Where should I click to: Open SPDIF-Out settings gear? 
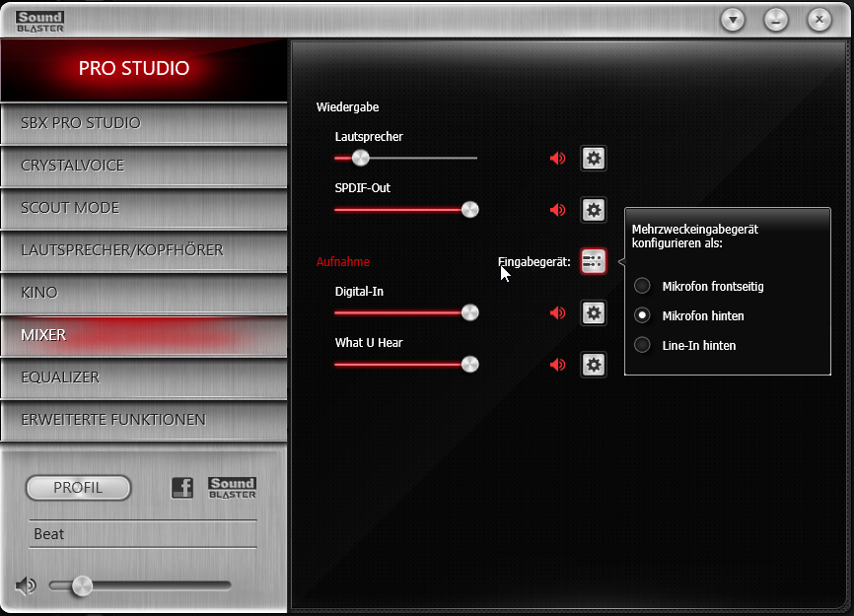[x=593, y=210]
